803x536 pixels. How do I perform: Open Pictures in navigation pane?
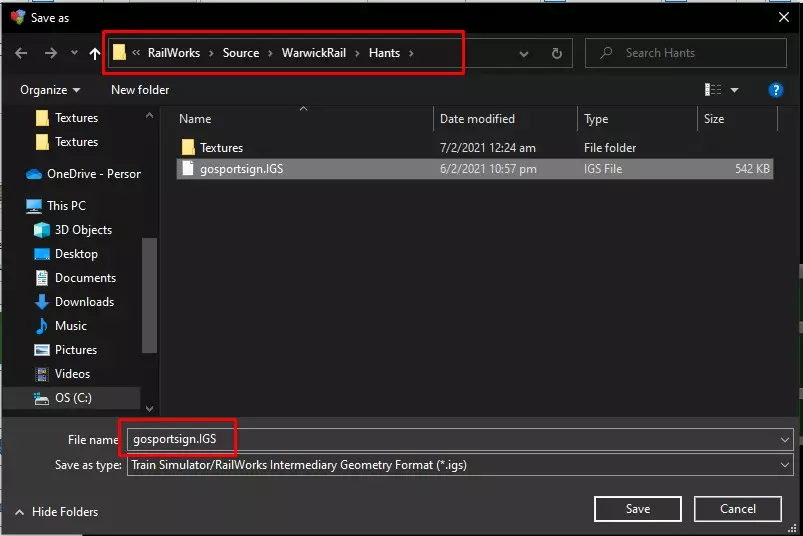coord(66,350)
